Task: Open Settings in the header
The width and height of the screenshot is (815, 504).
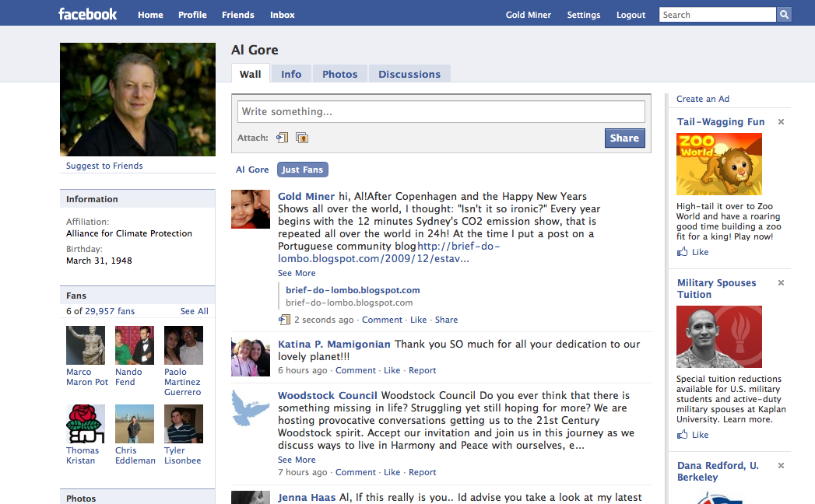Action: click(x=584, y=15)
